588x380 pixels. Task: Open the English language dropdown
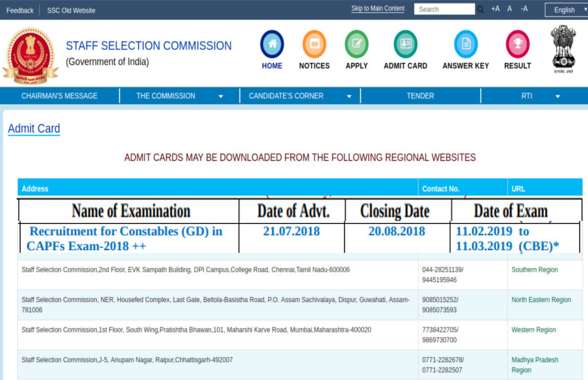click(x=565, y=10)
